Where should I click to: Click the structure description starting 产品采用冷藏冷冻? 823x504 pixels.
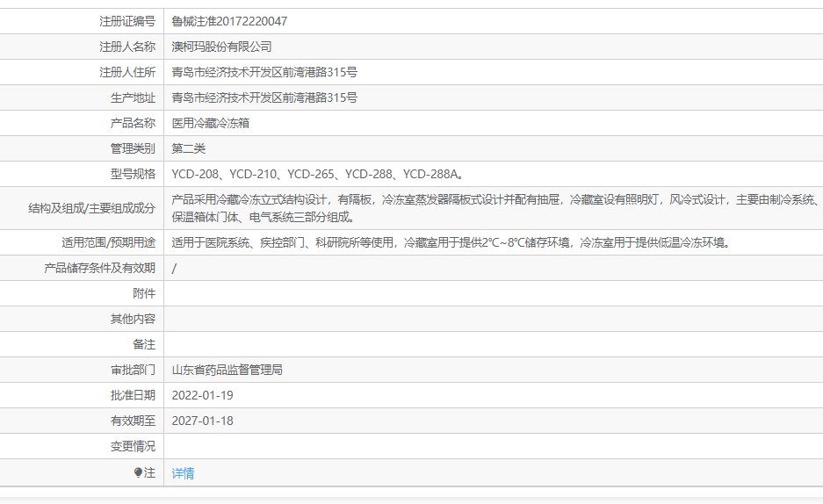click(495, 208)
